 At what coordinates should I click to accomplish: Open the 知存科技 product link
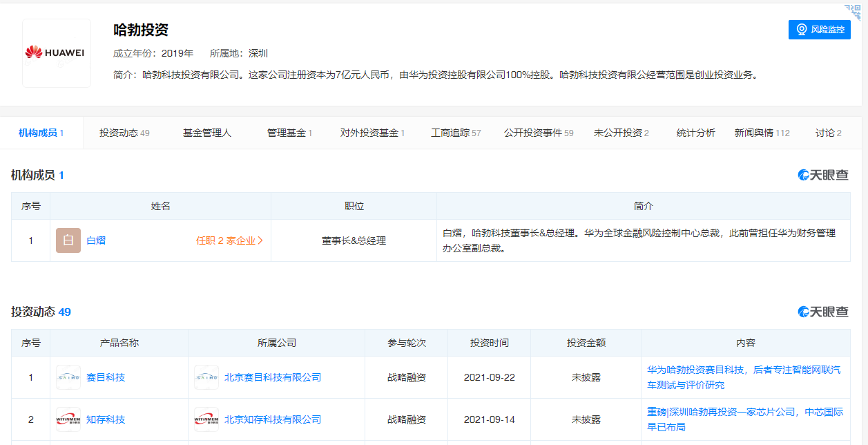tap(106, 419)
